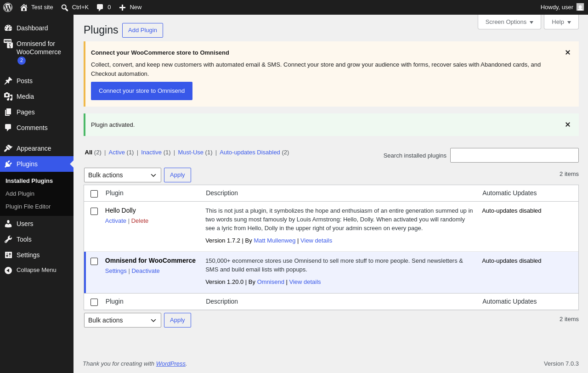The image size is (588, 373).
Task: Click the Test site home icon
Action: point(24,7)
